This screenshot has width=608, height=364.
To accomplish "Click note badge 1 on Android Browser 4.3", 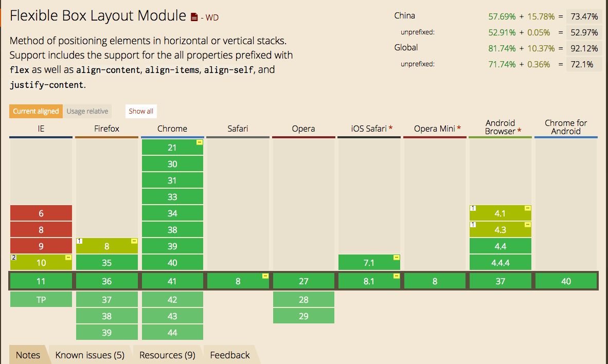I will pos(473,225).
